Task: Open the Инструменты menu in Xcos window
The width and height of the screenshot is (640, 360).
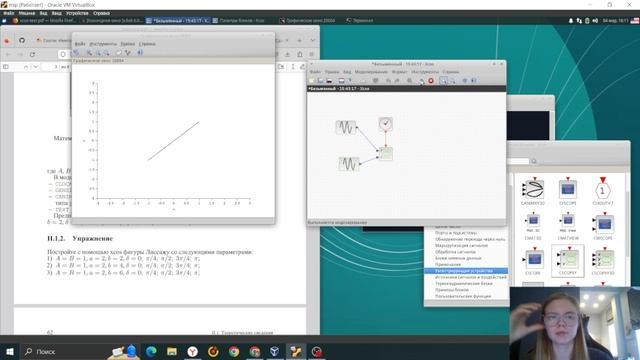Action: point(425,72)
